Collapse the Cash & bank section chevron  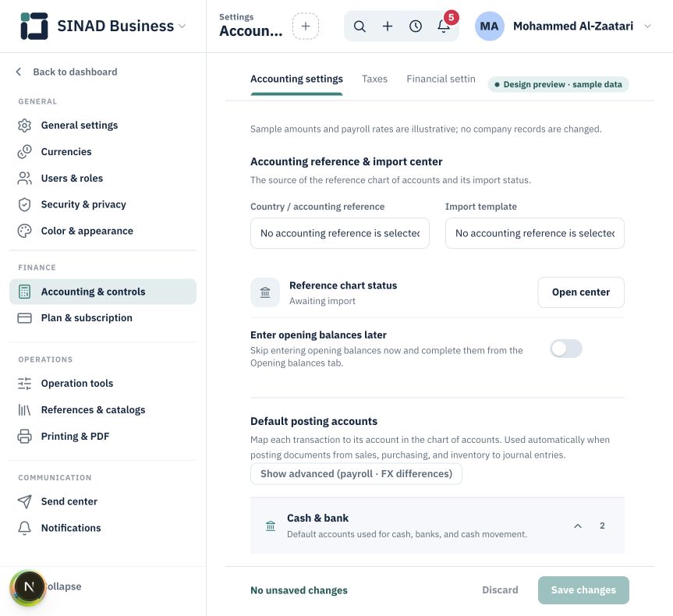pyautogui.click(x=578, y=526)
